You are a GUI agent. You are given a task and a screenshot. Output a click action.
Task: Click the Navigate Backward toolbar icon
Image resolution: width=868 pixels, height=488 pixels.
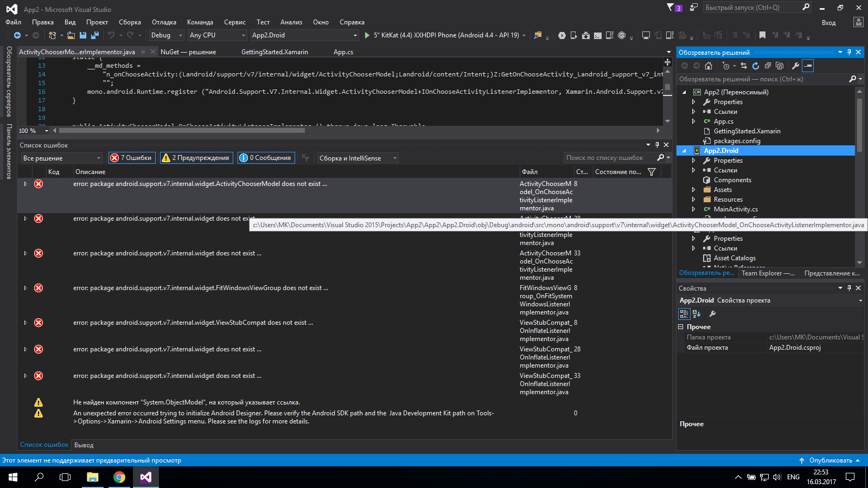[17, 35]
